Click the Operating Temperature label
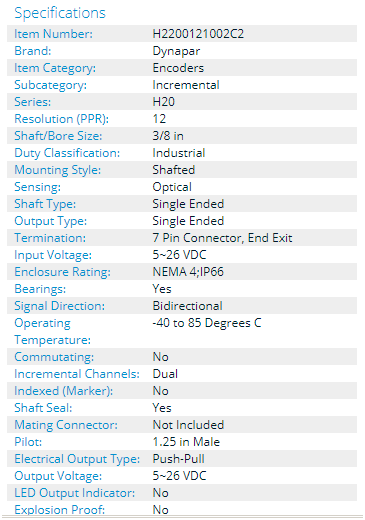 point(52,331)
